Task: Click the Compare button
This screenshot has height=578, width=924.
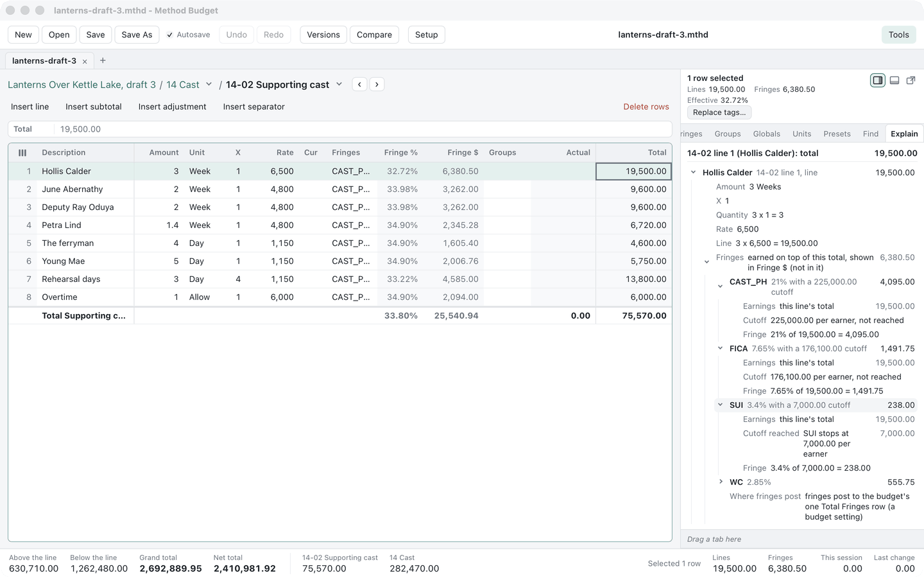Action: (x=374, y=35)
